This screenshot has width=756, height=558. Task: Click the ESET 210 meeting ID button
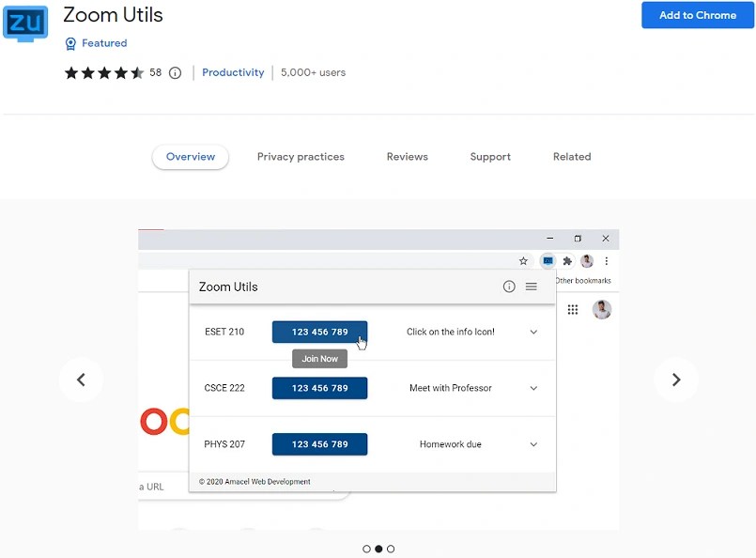tap(319, 332)
